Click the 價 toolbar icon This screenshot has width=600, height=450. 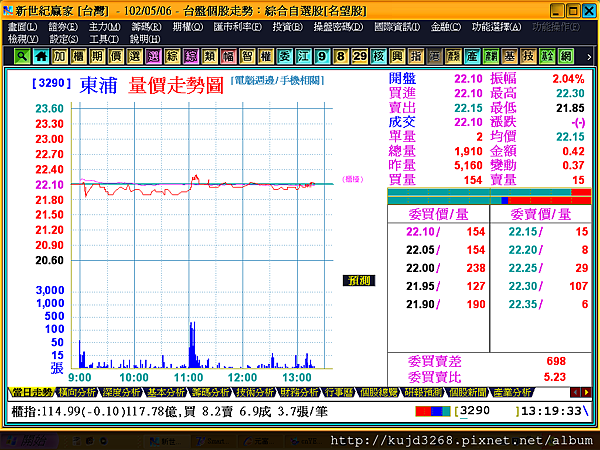[x=116, y=57]
